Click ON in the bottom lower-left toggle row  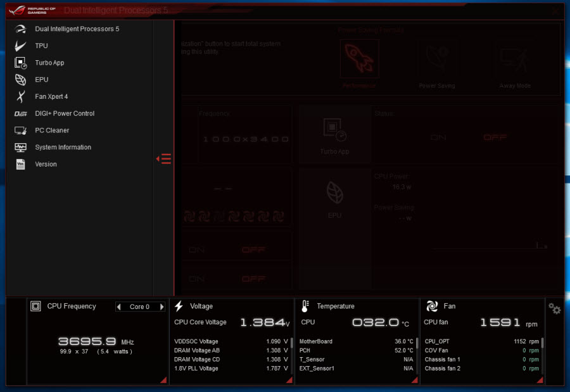click(197, 279)
